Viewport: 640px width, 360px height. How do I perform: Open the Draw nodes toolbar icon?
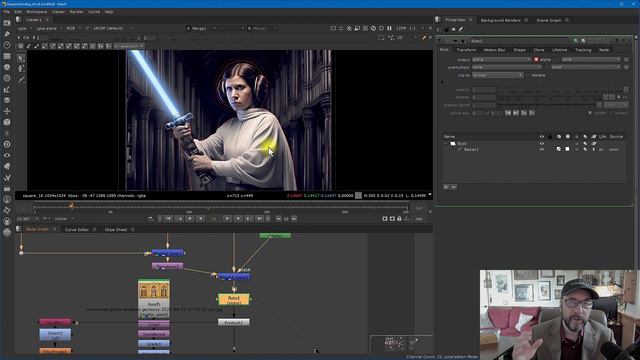click(x=7, y=34)
